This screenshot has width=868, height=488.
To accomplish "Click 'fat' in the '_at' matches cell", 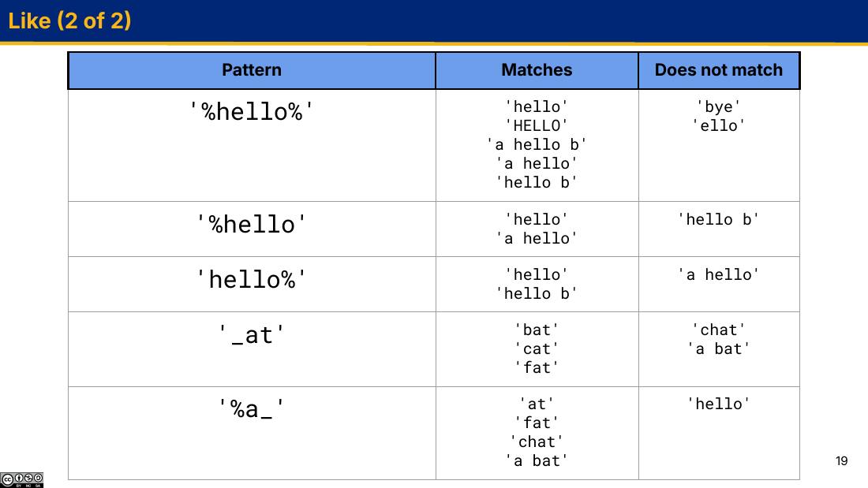I will (537, 368).
